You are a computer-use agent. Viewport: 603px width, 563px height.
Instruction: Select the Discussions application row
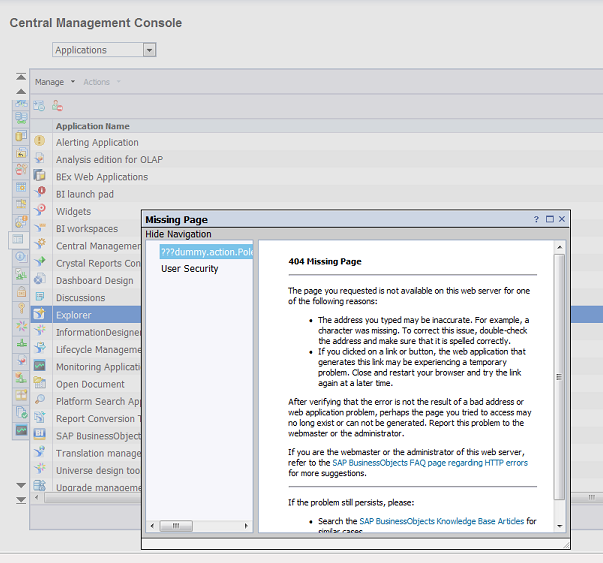pyautogui.click(x=86, y=298)
